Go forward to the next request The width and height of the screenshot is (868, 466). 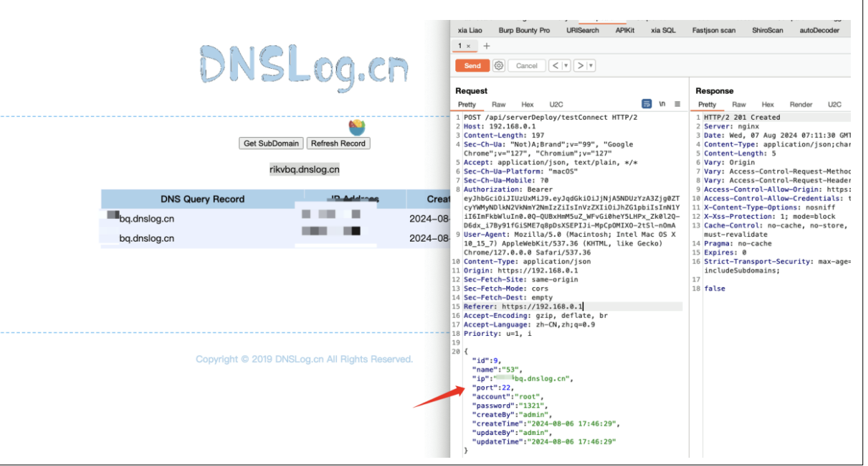coord(581,65)
